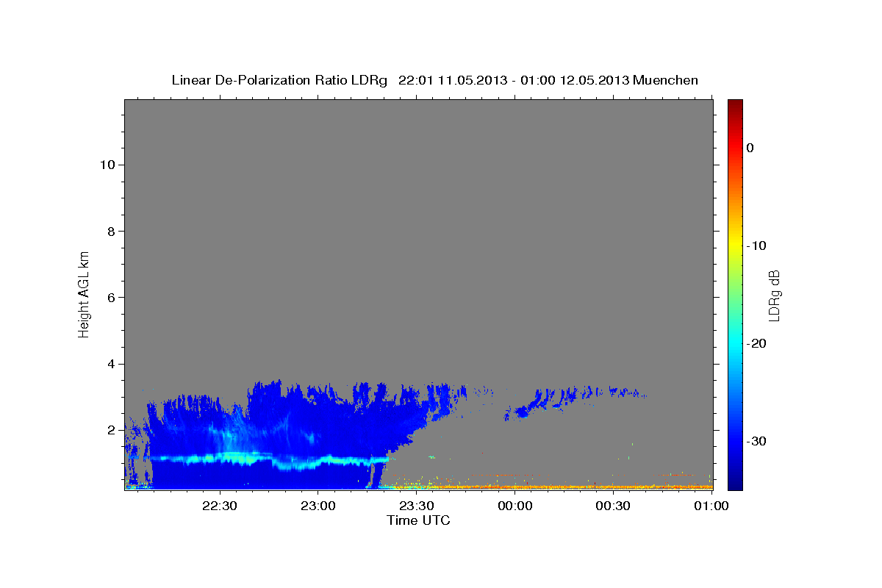Screen dimensions: 882x588
Task: Click the "Time UTC" axis label
Action: 418,520
